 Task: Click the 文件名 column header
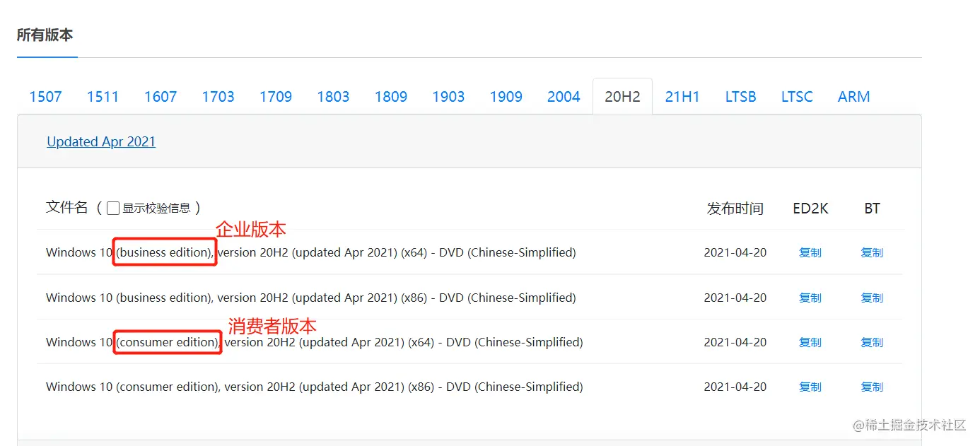[67, 207]
